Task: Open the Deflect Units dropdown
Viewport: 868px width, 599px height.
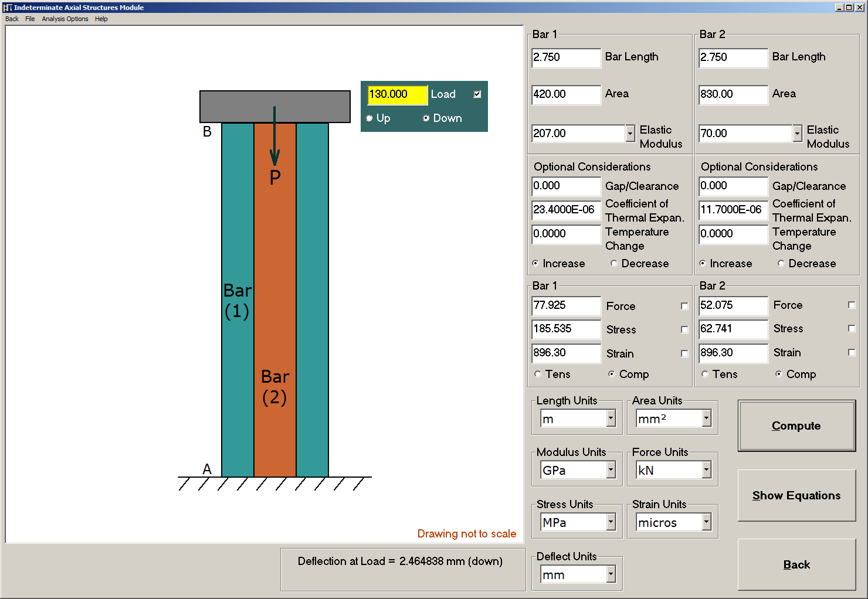Action: (x=612, y=574)
